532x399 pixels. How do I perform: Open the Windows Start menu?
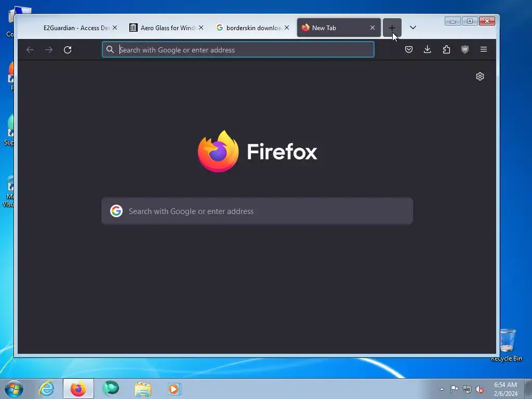(14, 389)
